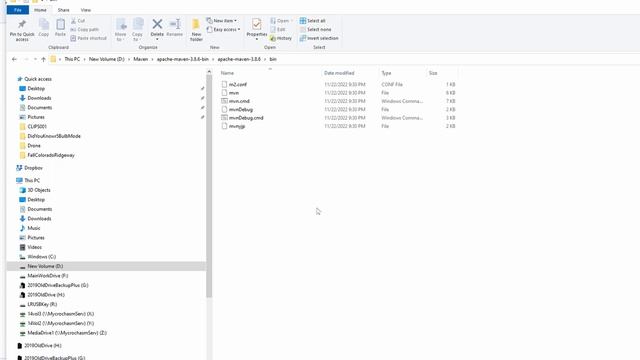Image resolution: width=640 pixels, height=360 pixels.
Task: Click apache-maven-3.8.6 breadcrumb
Action: (239, 59)
